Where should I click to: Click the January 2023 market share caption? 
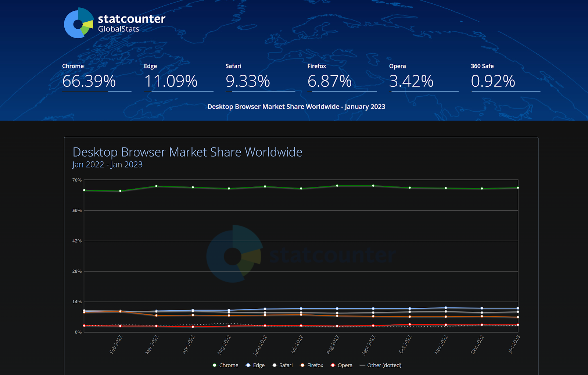click(x=296, y=107)
